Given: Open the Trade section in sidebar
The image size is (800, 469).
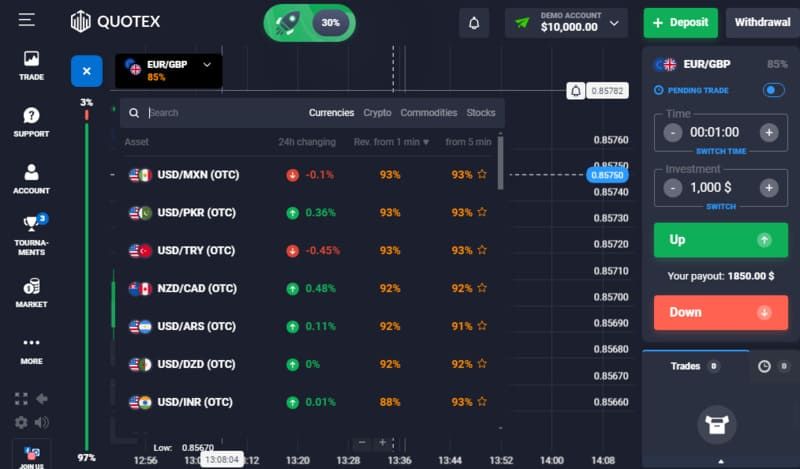Looking at the screenshot, I should [x=31, y=66].
